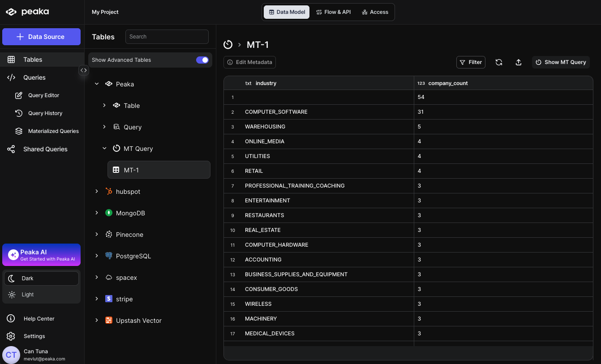The height and width of the screenshot is (364, 601).
Task: Expand the hubspot data source
Action: pyautogui.click(x=97, y=192)
